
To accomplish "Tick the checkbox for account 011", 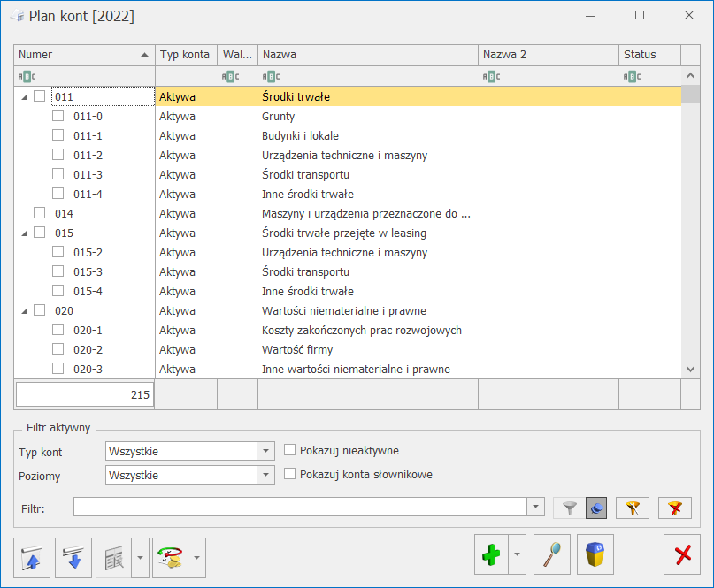I will pos(40,96).
